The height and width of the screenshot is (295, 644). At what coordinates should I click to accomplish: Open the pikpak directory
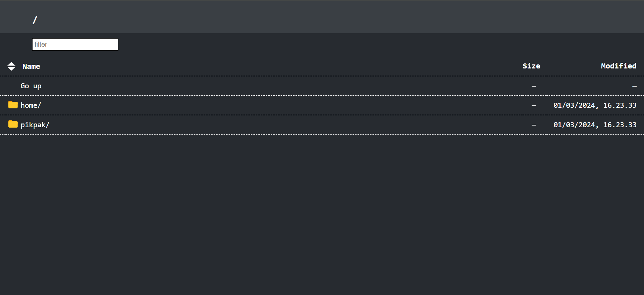[x=35, y=125]
